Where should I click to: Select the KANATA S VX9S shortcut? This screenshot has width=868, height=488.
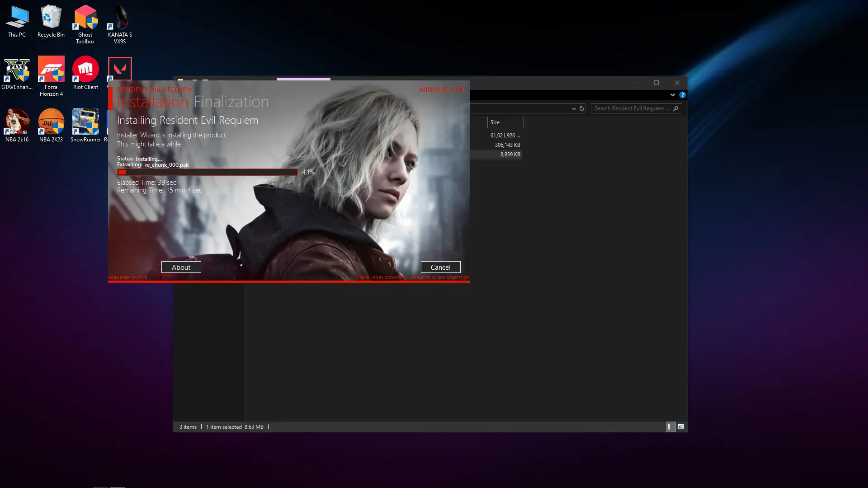(x=120, y=24)
